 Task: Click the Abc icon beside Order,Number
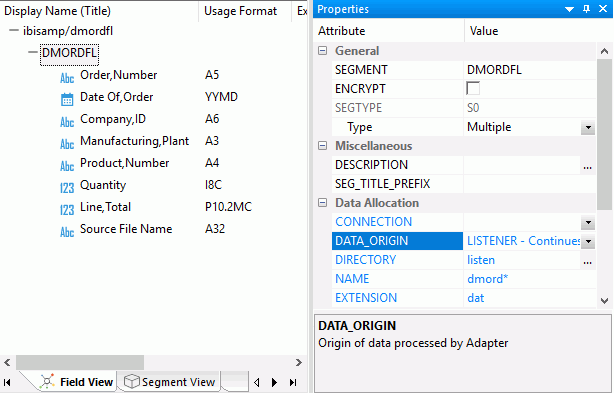tap(67, 78)
